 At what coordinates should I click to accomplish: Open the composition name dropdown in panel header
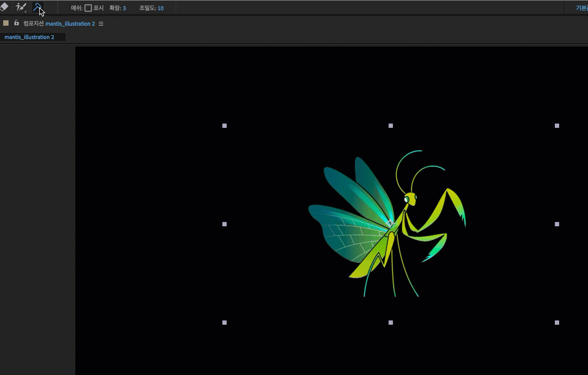click(x=69, y=24)
